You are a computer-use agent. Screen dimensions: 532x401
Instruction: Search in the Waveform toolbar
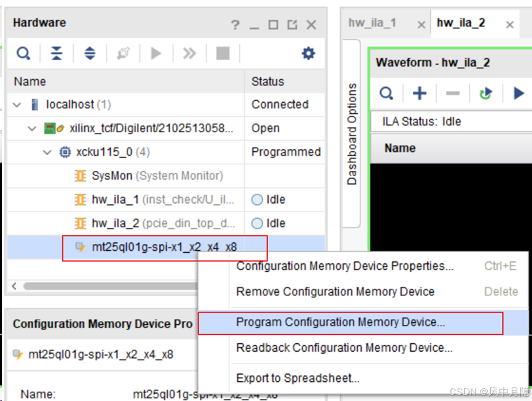click(x=386, y=93)
